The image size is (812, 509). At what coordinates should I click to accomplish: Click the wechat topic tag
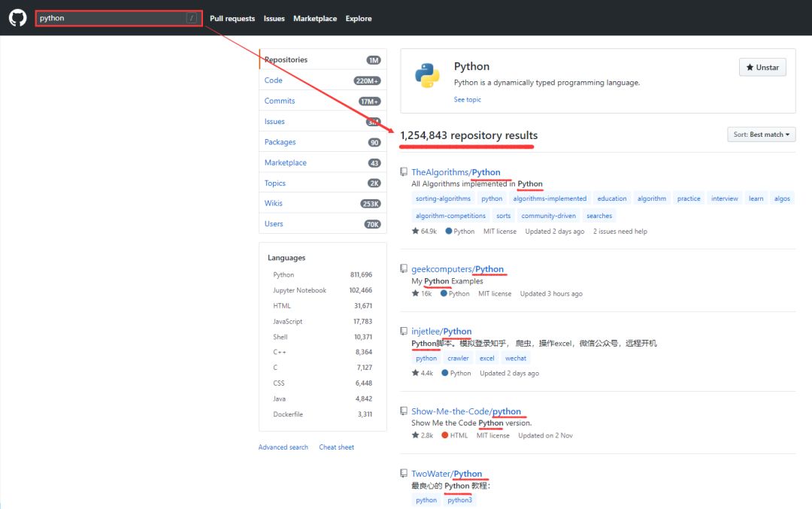516,359
